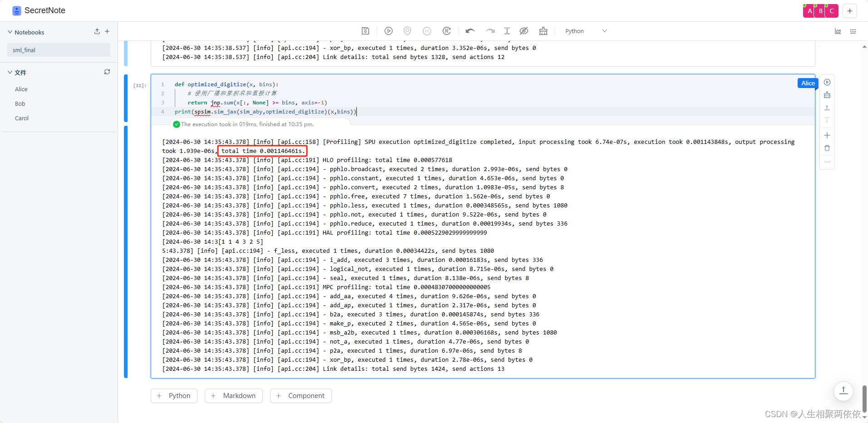Collapse the Notebooks section

click(x=10, y=32)
